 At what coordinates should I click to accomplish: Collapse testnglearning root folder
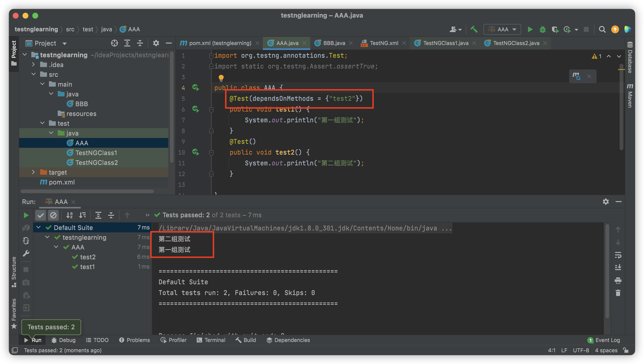[25, 55]
